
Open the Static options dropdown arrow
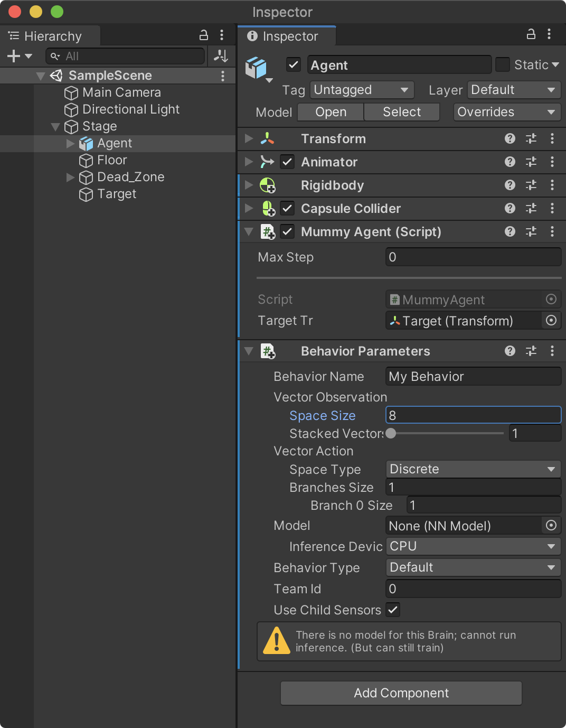(x=555, y=64)
